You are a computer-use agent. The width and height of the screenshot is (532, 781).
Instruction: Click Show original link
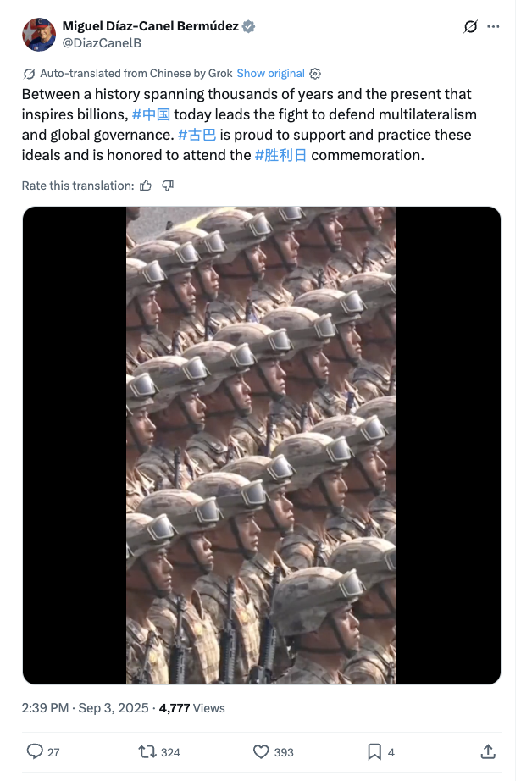tap(270, 73)
